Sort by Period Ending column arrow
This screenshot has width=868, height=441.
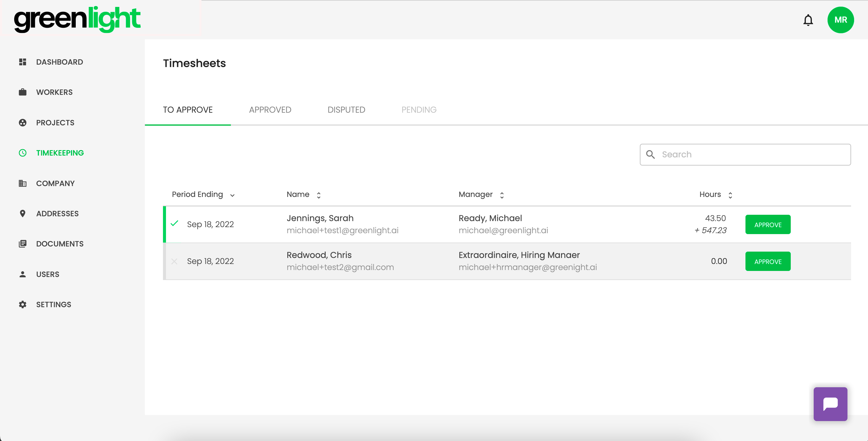(232, 195)
